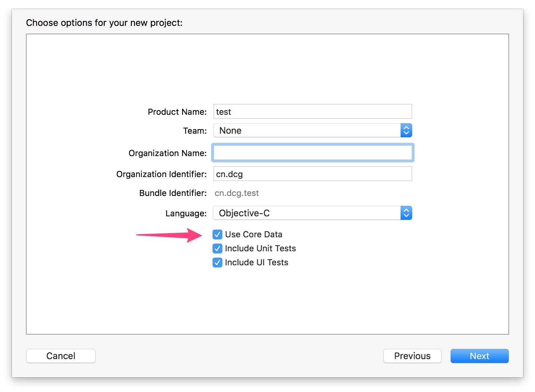The width and height of the screenshot is (535, 392).
Task: Click the Product Name text field
Action: tap(313, 111)
